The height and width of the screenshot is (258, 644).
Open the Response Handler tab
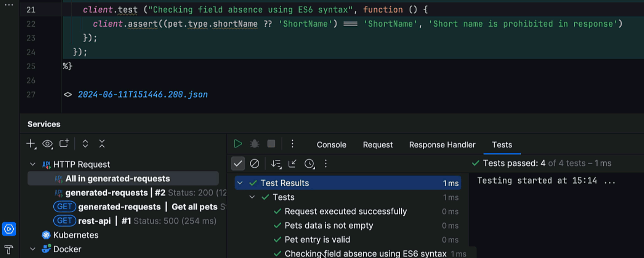(442, 145)
